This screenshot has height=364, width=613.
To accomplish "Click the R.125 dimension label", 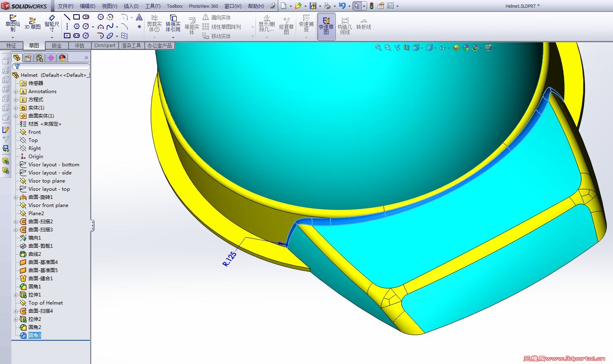I will point(229,259).
